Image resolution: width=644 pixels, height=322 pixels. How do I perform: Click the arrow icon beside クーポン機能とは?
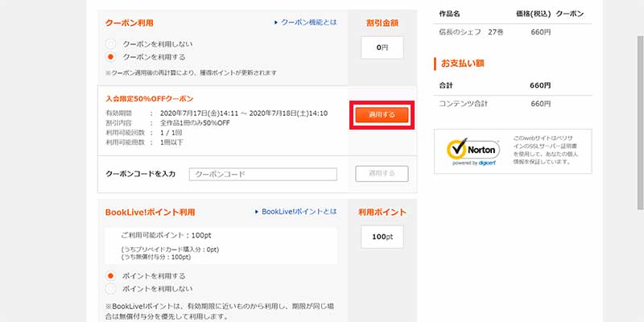[x=275, y=23]
